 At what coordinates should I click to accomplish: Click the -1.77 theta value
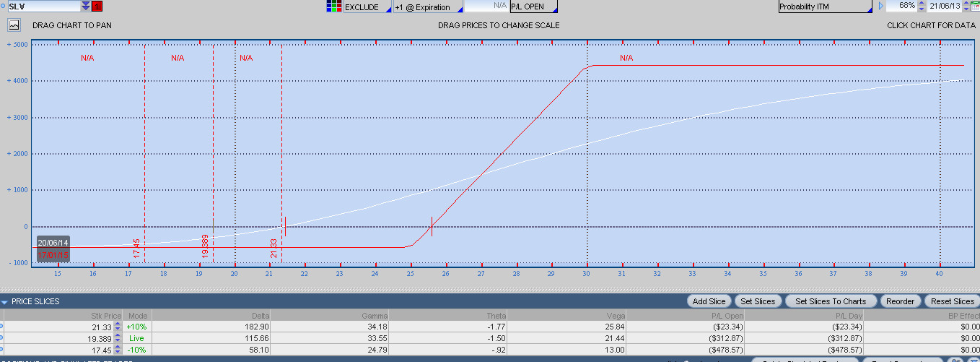496,327
